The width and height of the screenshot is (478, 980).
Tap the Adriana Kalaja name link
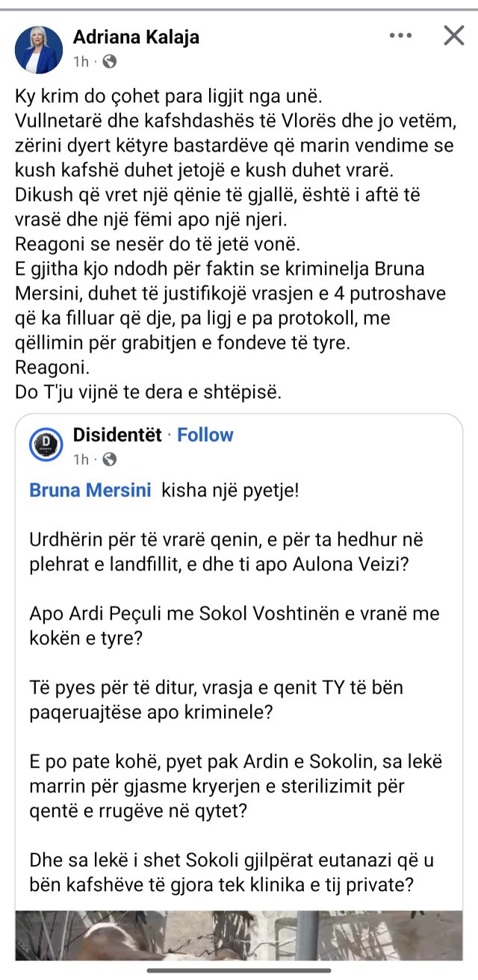[x=136, y=37]
